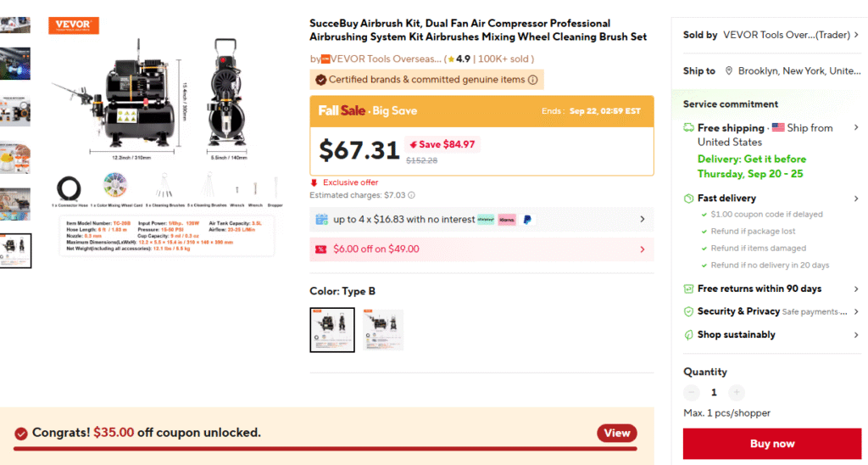868x465 pixels.
Task: Click info icon next to genuine items
Action: point(532,80)
